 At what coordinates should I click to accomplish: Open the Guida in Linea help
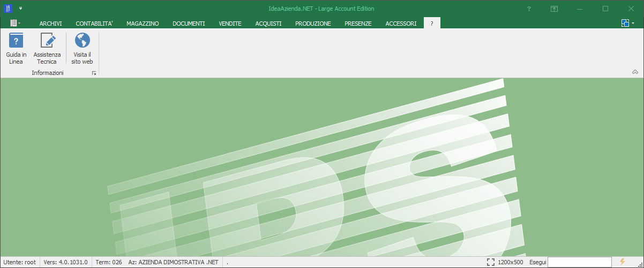pos(16,49)
